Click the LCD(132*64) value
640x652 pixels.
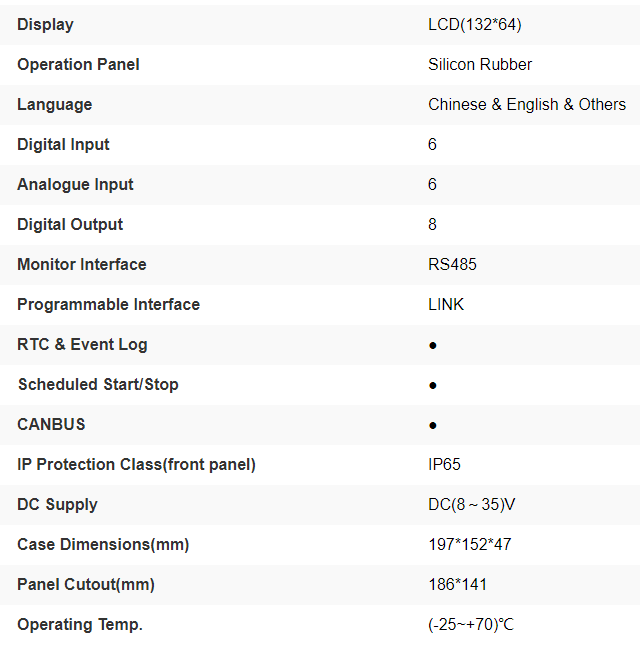click(x=474, y=24)
